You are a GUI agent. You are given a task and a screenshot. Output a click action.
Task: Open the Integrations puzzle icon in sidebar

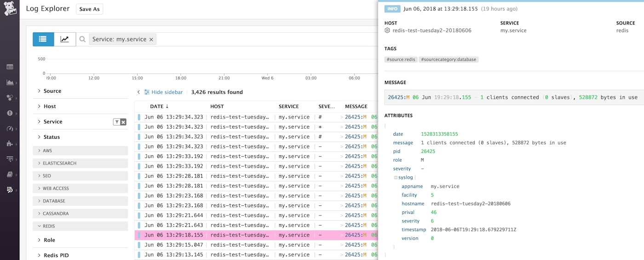point(10,144)
